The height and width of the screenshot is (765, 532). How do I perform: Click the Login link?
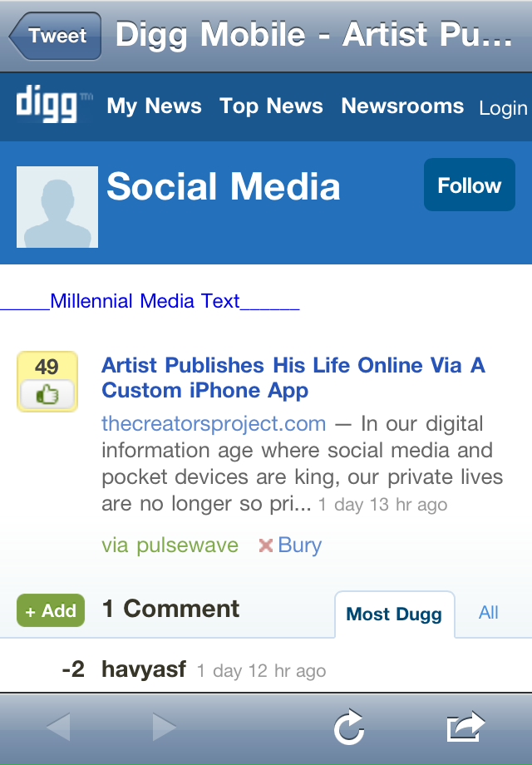point(503,108)
